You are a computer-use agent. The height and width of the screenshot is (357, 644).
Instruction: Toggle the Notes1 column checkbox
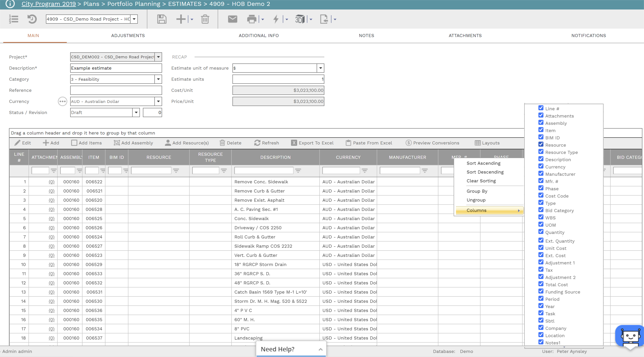(x=541, y=342)
